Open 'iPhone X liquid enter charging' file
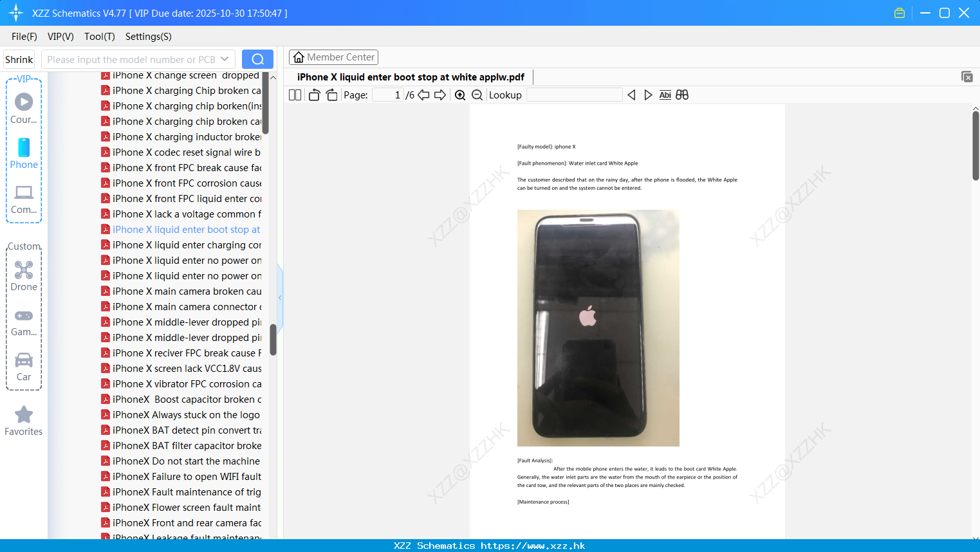This screenshot has width=980, height=552. tap(181, 245)
